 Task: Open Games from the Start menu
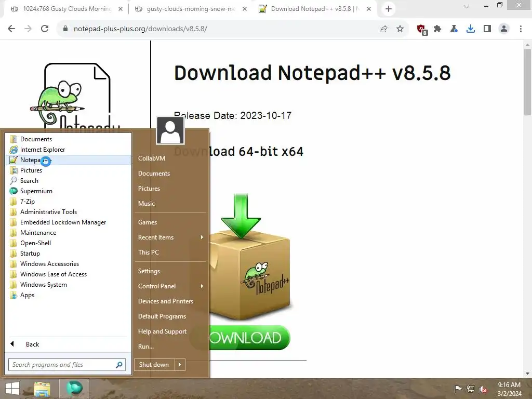(x=170, y=222)
